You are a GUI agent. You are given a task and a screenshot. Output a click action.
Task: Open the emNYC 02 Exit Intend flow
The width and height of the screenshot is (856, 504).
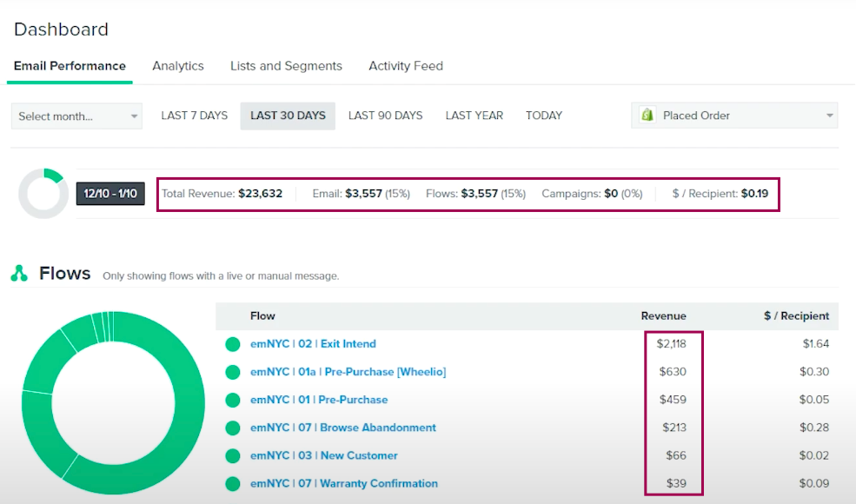point(313,344)
